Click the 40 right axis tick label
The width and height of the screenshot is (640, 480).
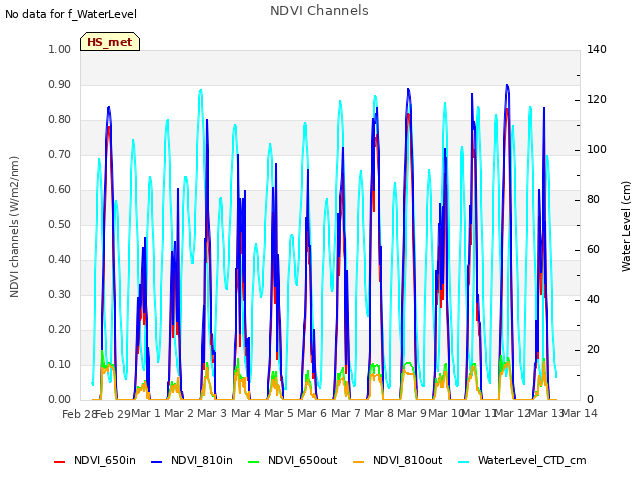(593, 300)
